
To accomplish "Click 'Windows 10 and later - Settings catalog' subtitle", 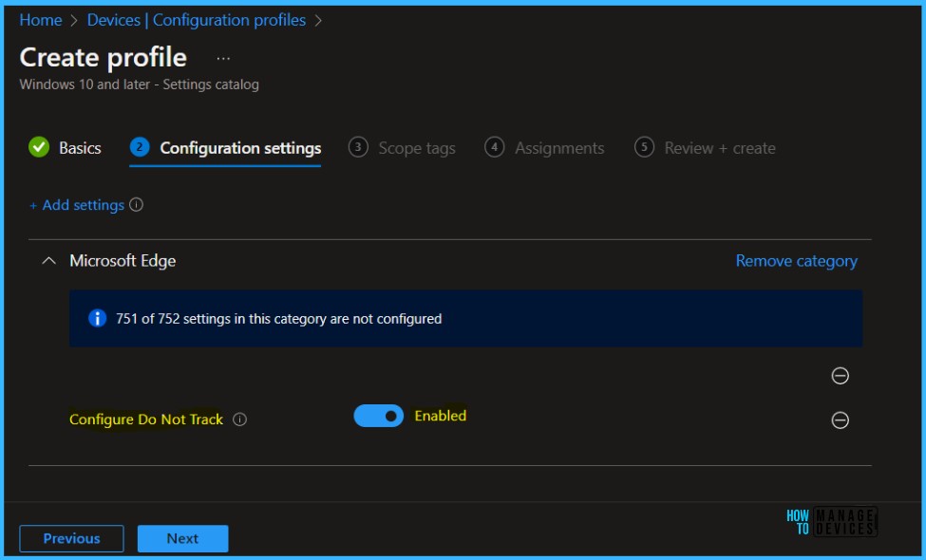I will coord(140,84).
